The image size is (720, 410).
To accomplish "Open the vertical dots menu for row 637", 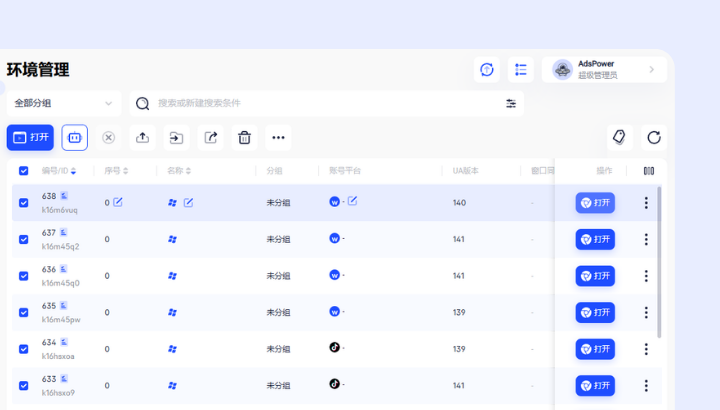I will (x=646, y=239).
